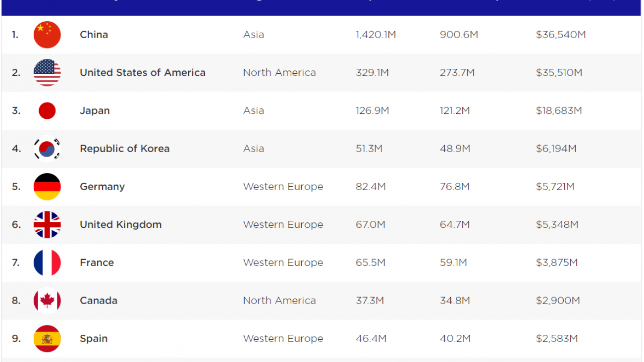The height and width of the screenshot is (362, 644).
Task: Select Japan's 126.9M population figure
Action: coord(372,111)
